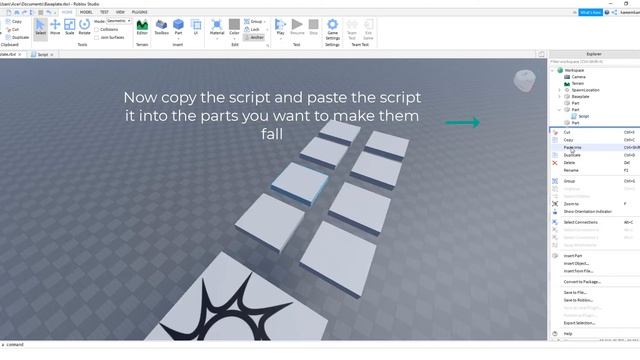Viewport: 640px width, 360px height.
Task: Expand the Baseplate node
Action: [x=560, y=97]
